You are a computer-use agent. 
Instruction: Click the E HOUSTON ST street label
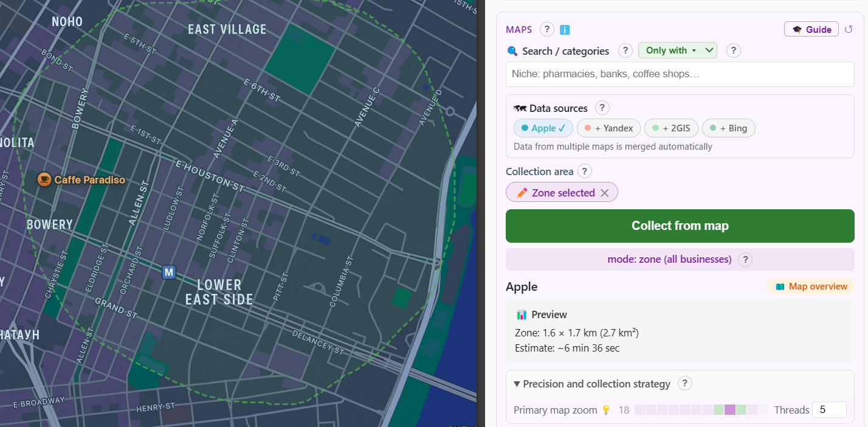[x=210, y=176]
